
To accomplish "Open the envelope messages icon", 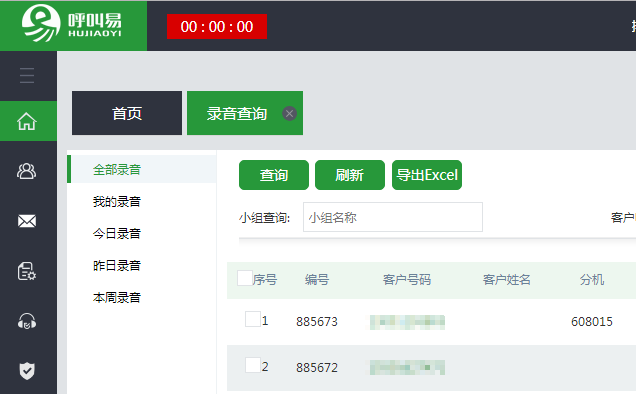I will (x=27, y=221).
